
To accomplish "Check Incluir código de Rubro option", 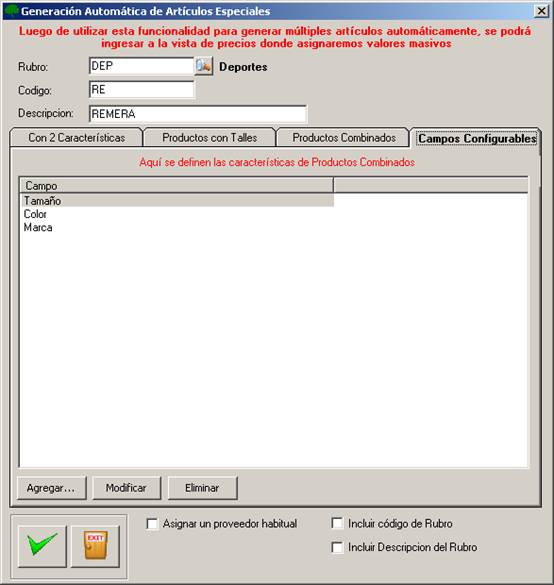I will [337, 523].
